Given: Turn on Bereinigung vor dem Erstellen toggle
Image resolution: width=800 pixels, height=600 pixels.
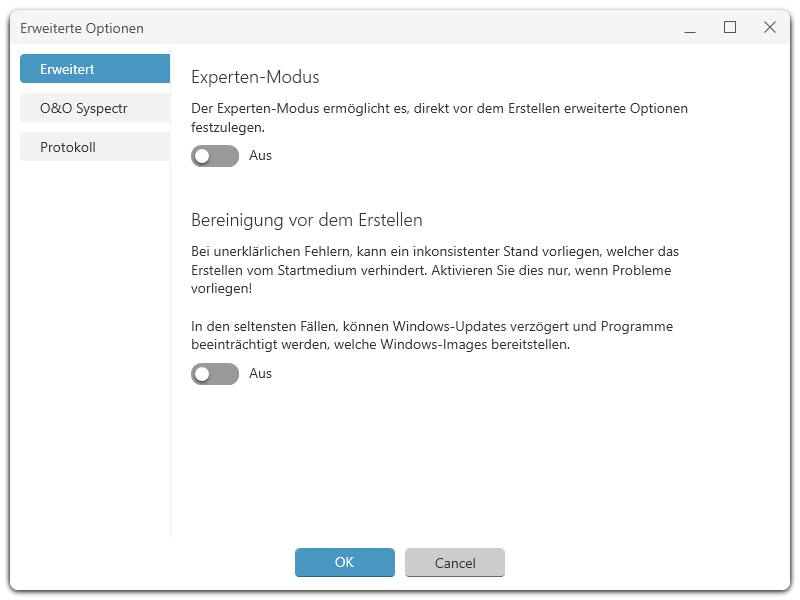Looking at the screenshot, I should [215, 374].
